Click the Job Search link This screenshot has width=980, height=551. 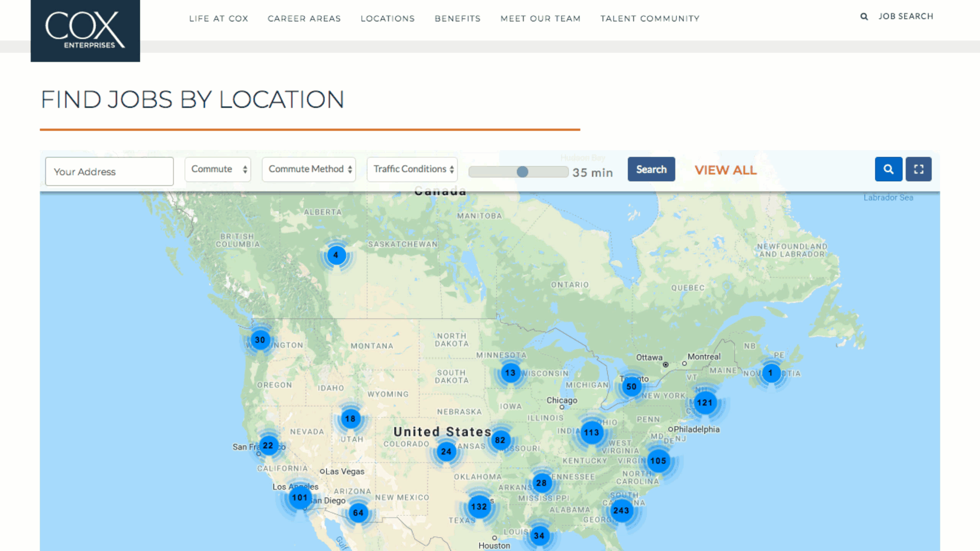(x=906, y=16)
